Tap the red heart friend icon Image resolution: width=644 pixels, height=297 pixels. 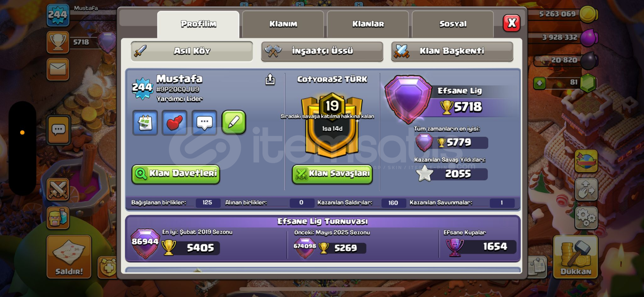coord(174,123)
